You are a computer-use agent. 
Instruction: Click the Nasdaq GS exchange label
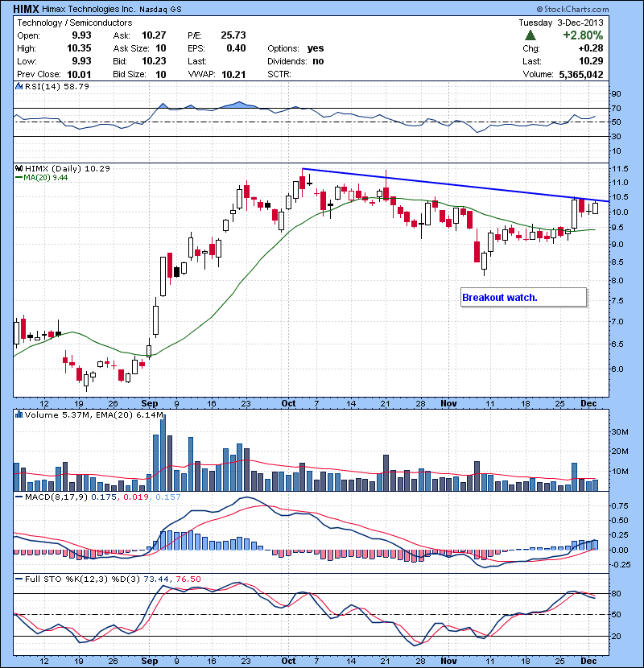click(160, 9)
